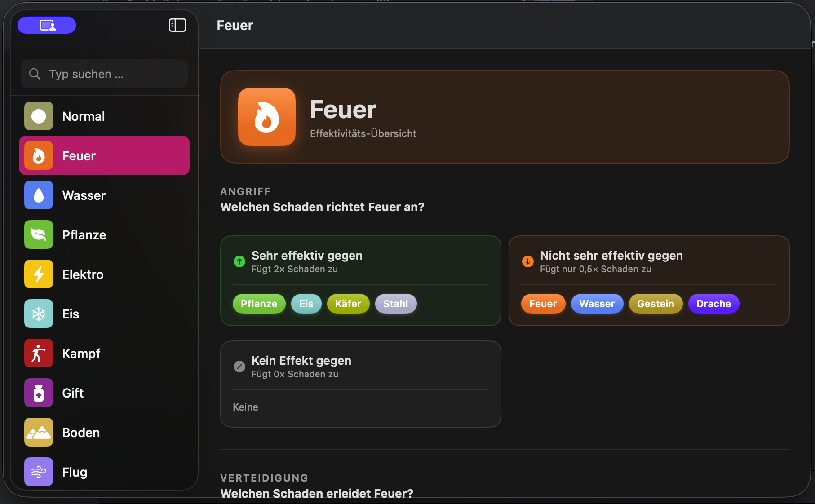Click the Normal type circle icon

click(x=39, y=116)
